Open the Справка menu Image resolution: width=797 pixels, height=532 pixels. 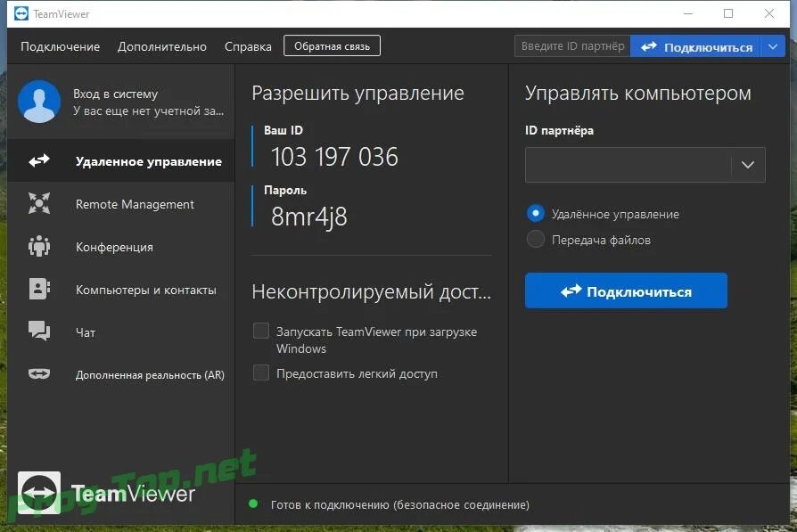[248, 46]
